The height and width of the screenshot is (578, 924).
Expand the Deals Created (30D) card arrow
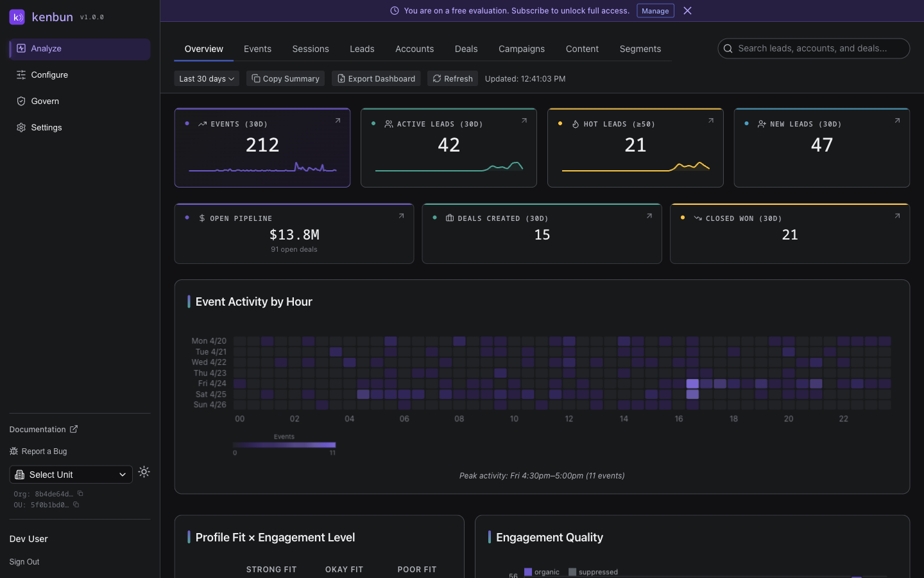point(649,216)
